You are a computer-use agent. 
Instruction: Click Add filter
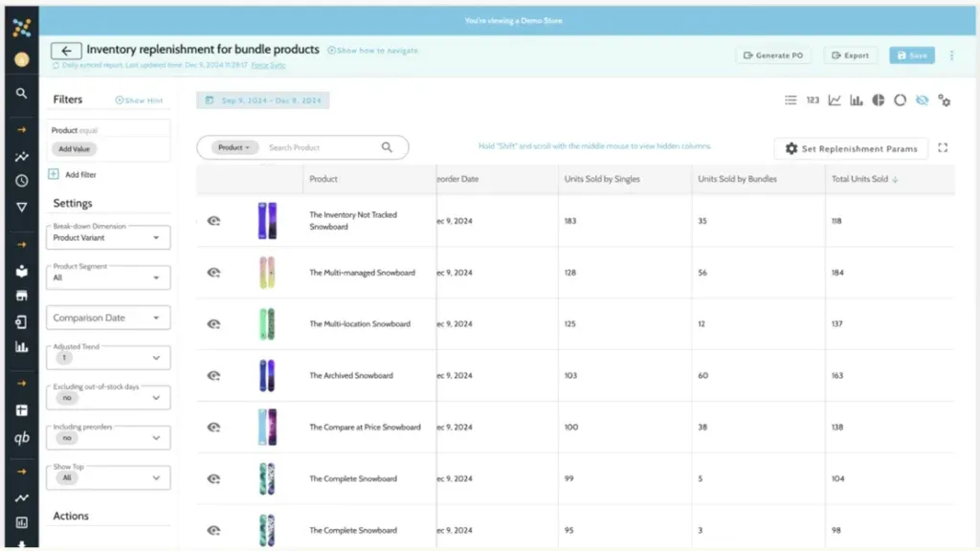click(x=73, y=175)
